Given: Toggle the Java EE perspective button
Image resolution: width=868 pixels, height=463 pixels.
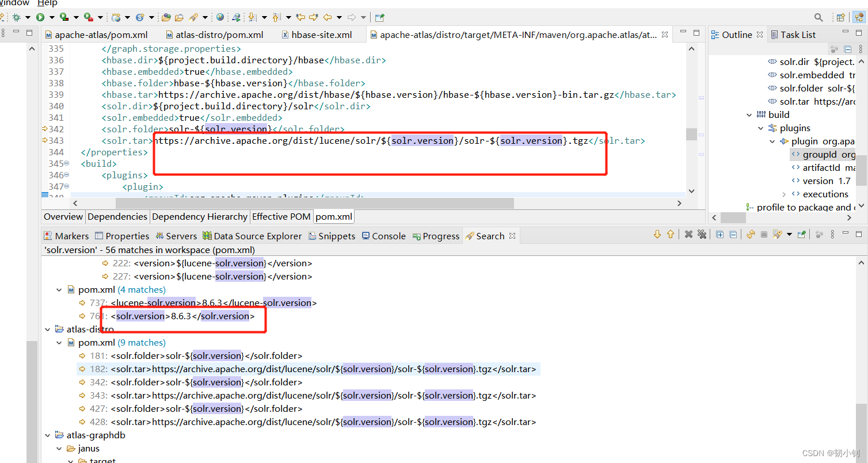Looking at the screenshot, I should coord(858,17).
